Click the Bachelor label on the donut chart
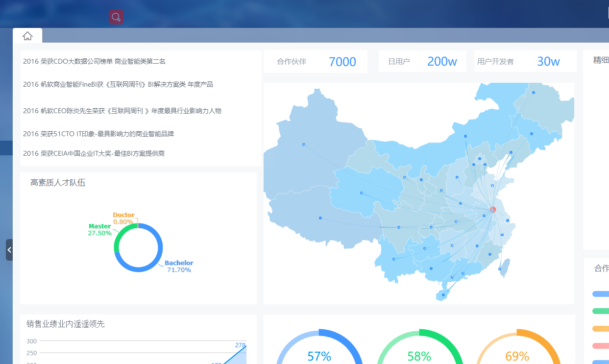 tap(179, 263)
